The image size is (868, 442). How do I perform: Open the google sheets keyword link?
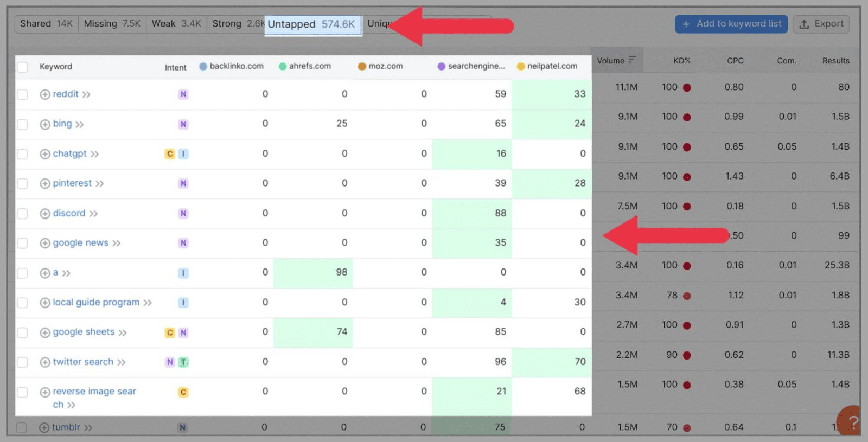coord(84,332)
